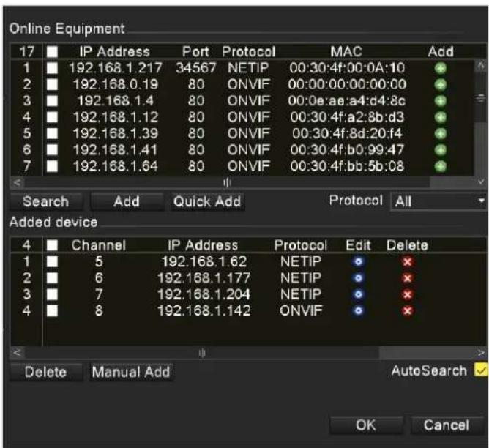Click Port column header in Online Equipment
The height and width of the screenshot is (448, 489).
click(x=196, y=52)
